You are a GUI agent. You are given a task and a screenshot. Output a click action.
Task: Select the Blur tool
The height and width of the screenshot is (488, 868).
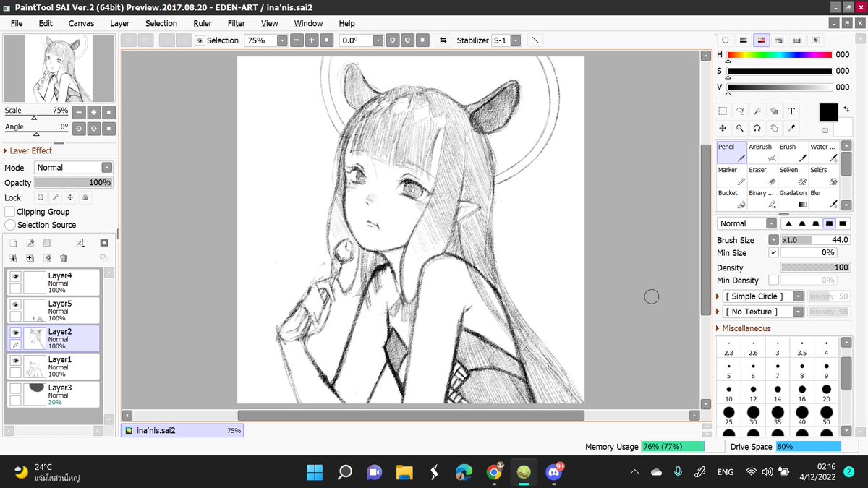click(824, 198)
